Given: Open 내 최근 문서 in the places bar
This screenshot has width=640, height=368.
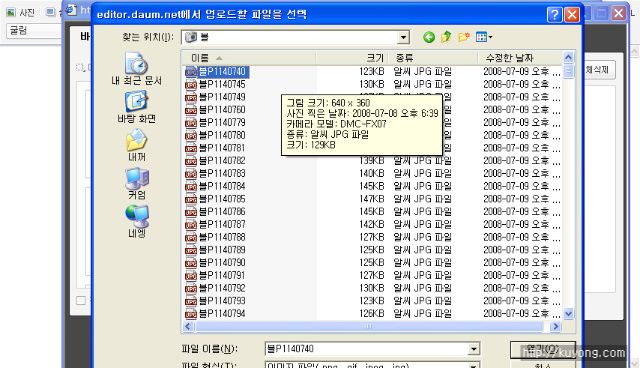Looking at the screenshot, I should pyautogui.click(x=136, y=69).
